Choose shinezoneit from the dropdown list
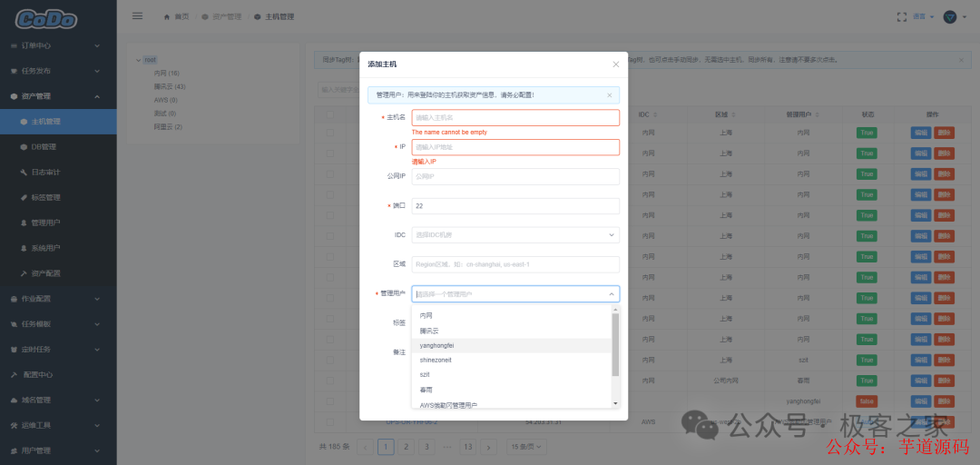 pyautogui.click(x=511, y=360)
